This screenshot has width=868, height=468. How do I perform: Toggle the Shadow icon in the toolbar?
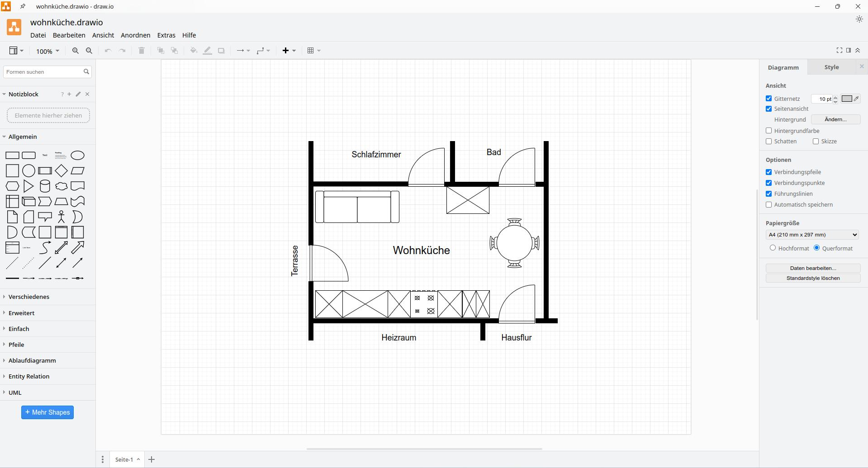coord(221,50)
